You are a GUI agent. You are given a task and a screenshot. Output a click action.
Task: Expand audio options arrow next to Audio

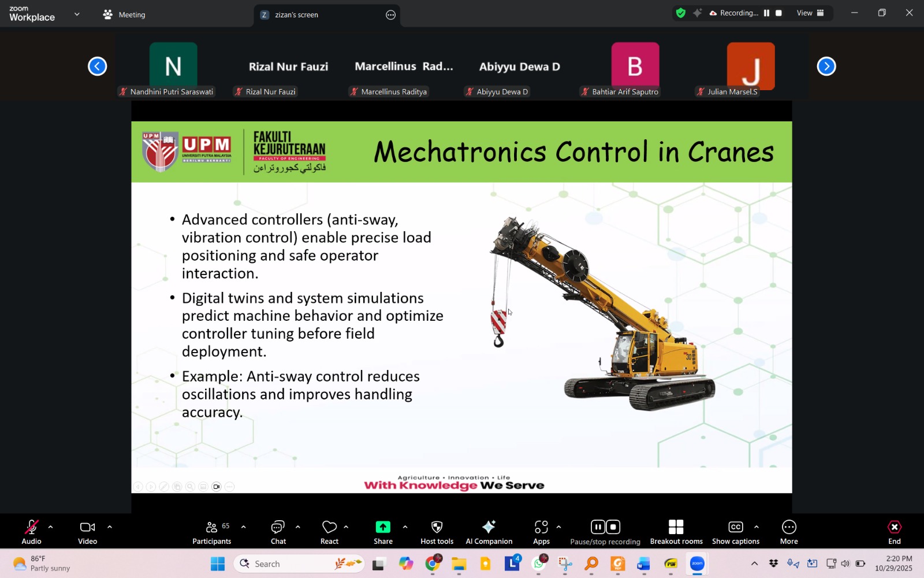[x=51, y=527]
